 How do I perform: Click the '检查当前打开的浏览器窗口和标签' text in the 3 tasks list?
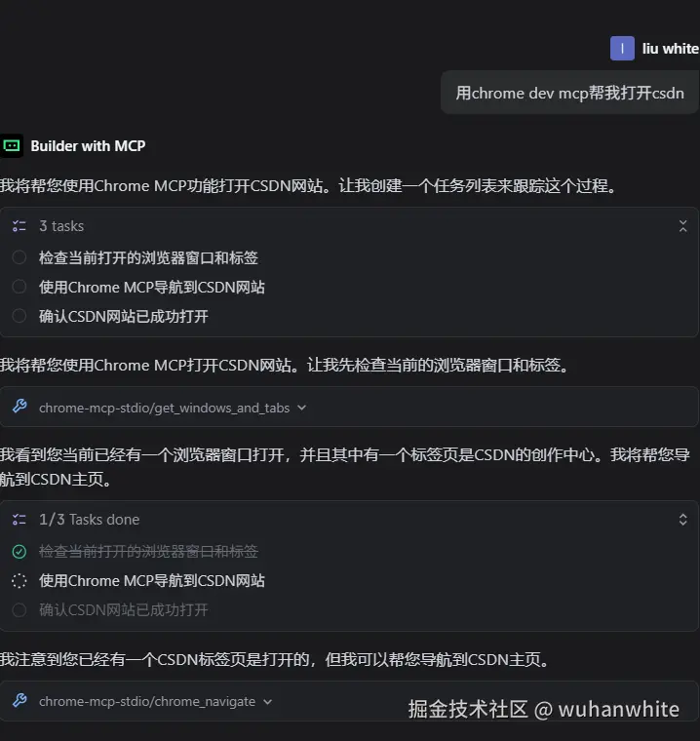pos(148,258)
